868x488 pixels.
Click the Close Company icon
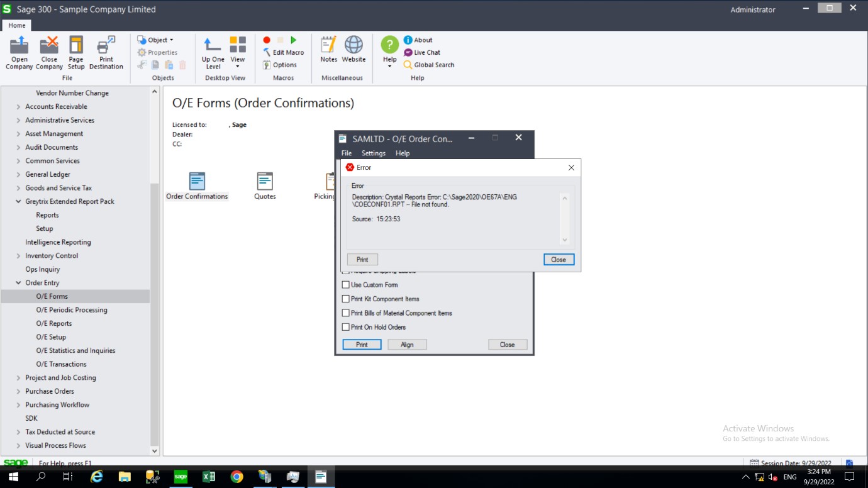click(x=49, y=53)
